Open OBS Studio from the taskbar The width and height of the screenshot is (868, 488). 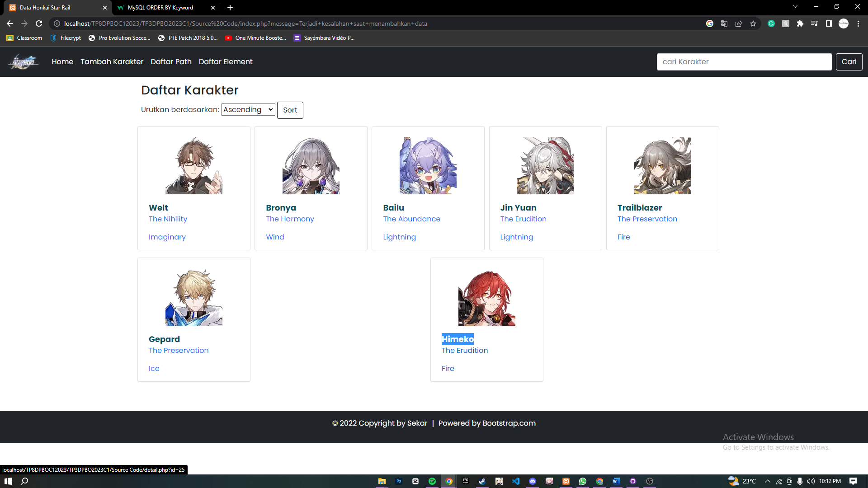coord(650,481)
